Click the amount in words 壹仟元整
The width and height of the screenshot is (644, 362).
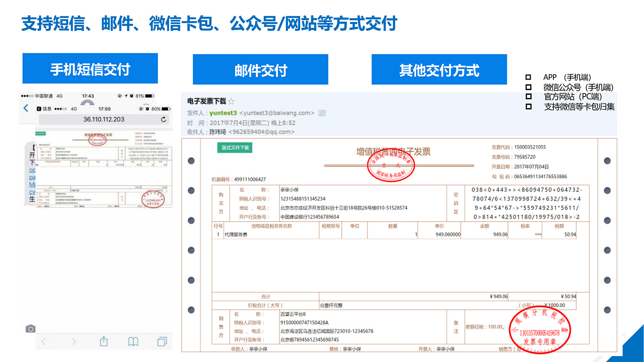333,305
